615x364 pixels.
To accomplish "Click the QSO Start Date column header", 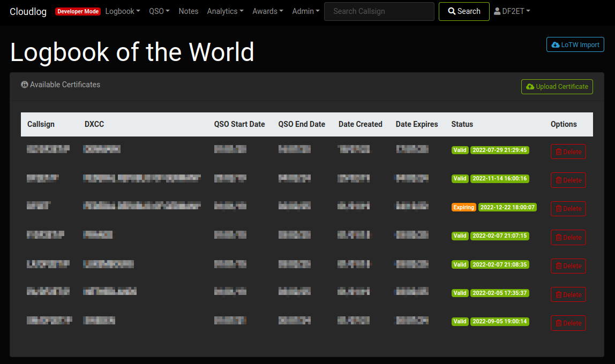I will tap(239, 124).
